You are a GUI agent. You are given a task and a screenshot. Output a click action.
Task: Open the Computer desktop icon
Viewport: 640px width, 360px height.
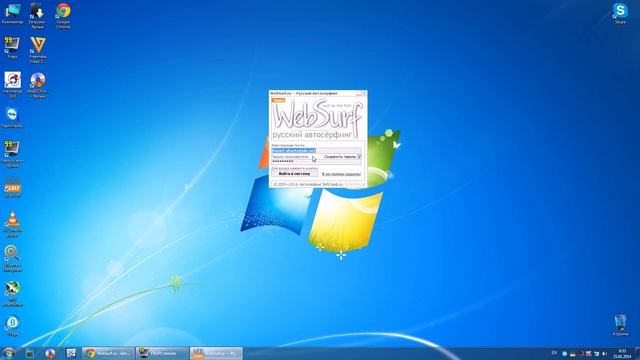point(12,14)
